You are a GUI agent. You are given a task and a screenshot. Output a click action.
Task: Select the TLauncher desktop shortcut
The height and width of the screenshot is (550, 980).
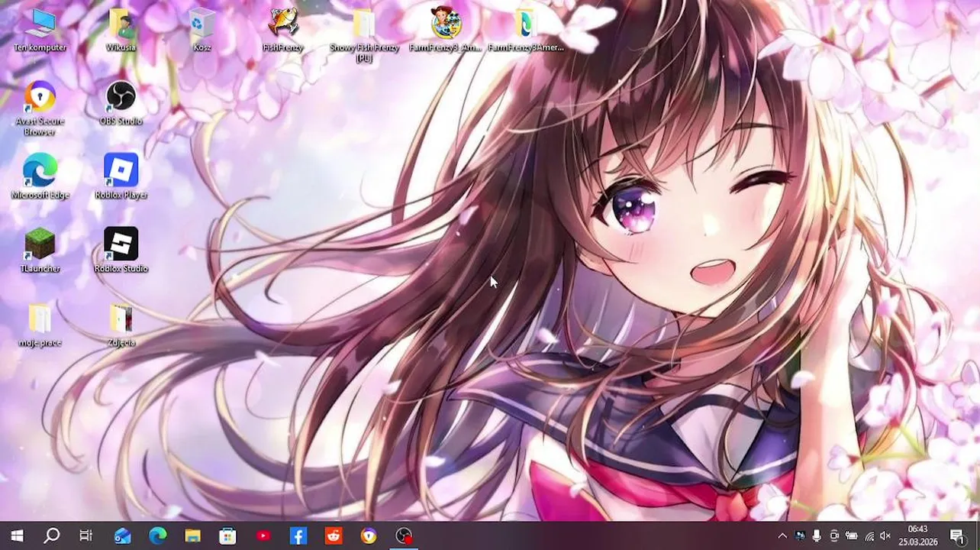tap(40, 251)
